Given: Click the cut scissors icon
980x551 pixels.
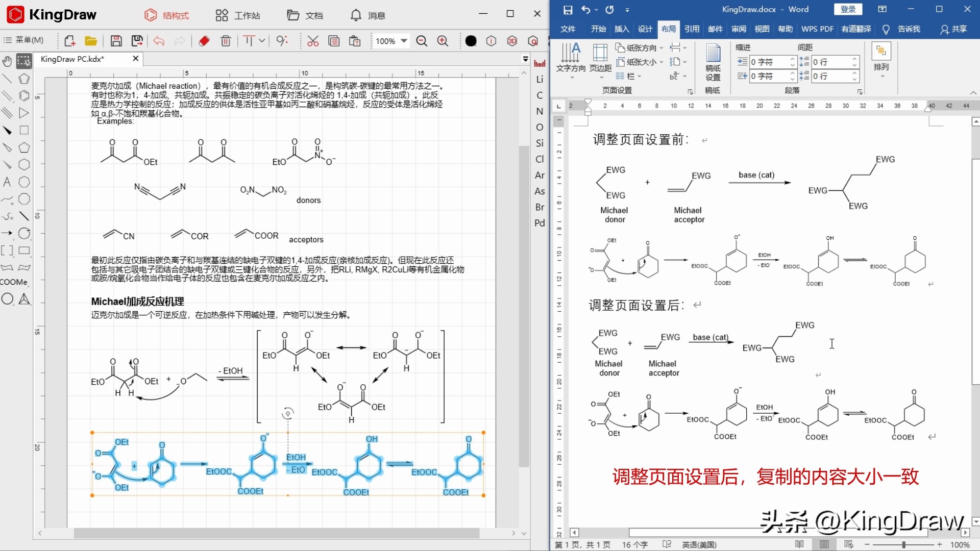Looking at the screenshot, I should pos(313,41).
